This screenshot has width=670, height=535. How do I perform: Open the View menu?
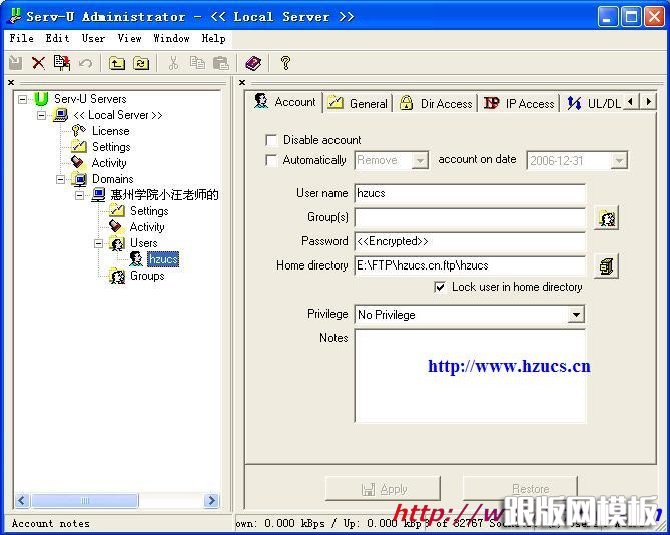129,38
